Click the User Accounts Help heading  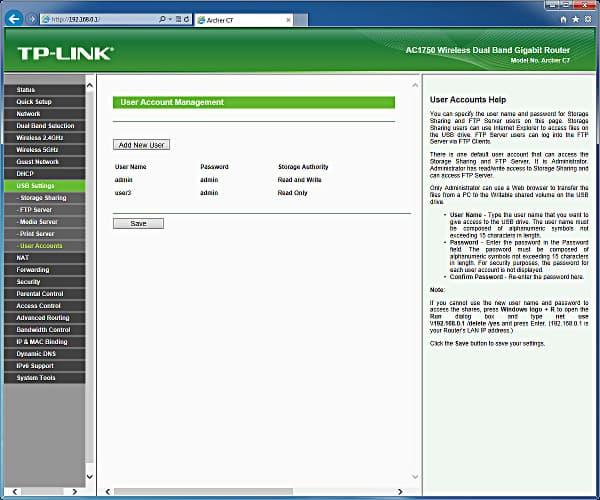point(468,100)
